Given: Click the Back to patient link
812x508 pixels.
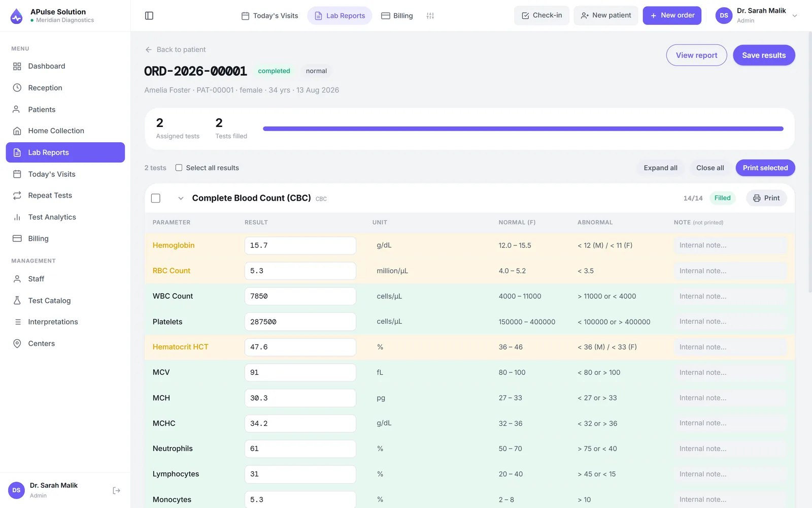Looking at the screenshot, I should click(176, 50).
